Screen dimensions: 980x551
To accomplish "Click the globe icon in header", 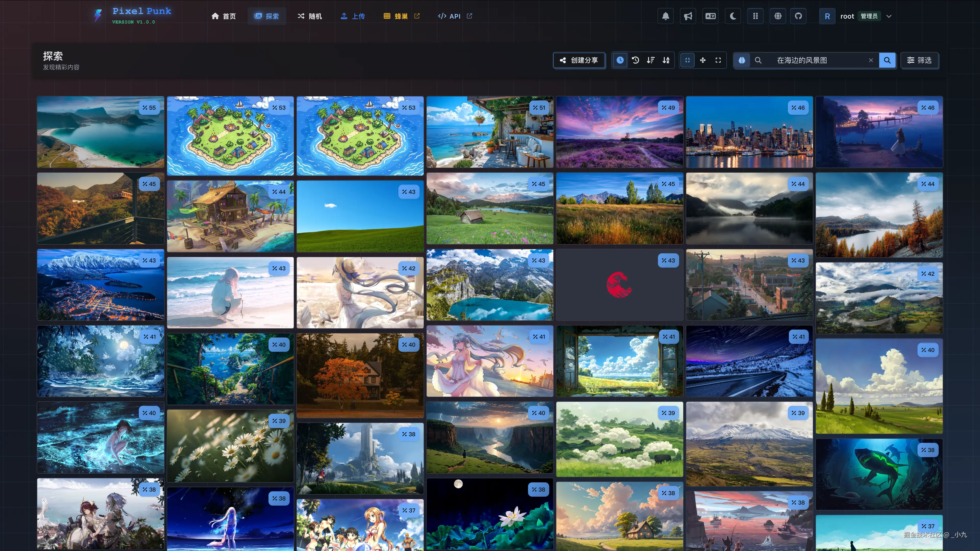I will tap(778, 16).
